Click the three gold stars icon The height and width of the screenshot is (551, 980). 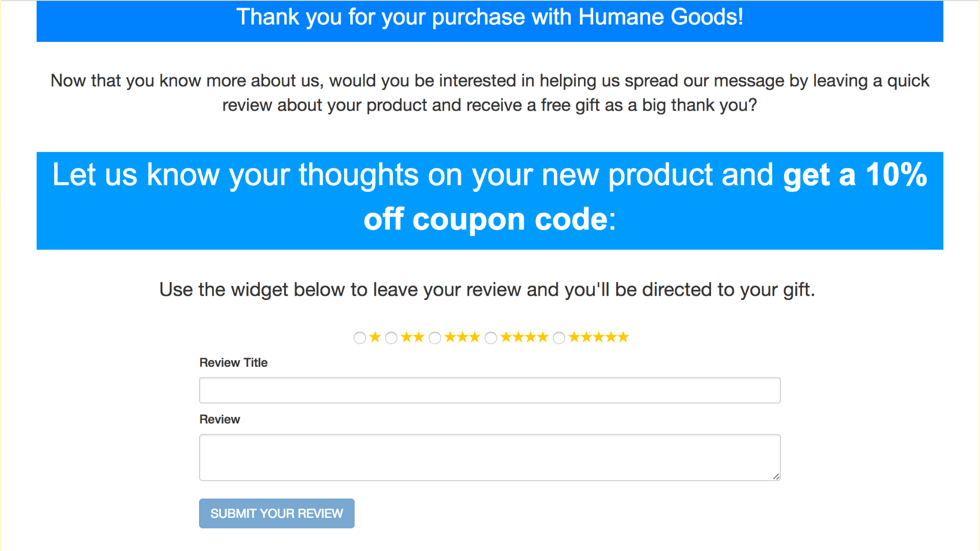tap(462, 337)
